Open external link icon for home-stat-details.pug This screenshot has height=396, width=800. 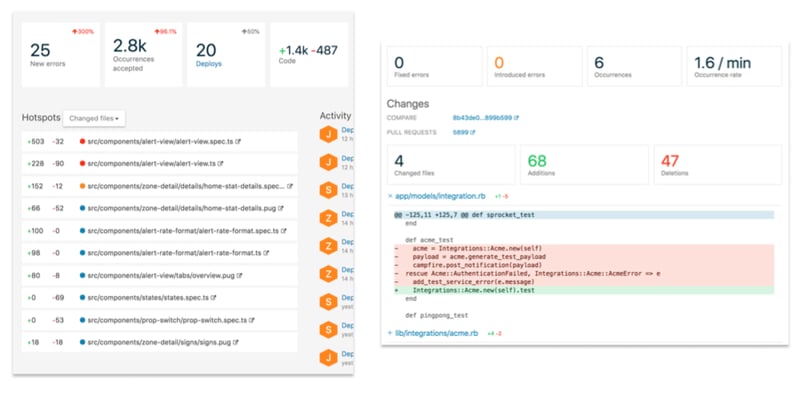tap(281, 208)
